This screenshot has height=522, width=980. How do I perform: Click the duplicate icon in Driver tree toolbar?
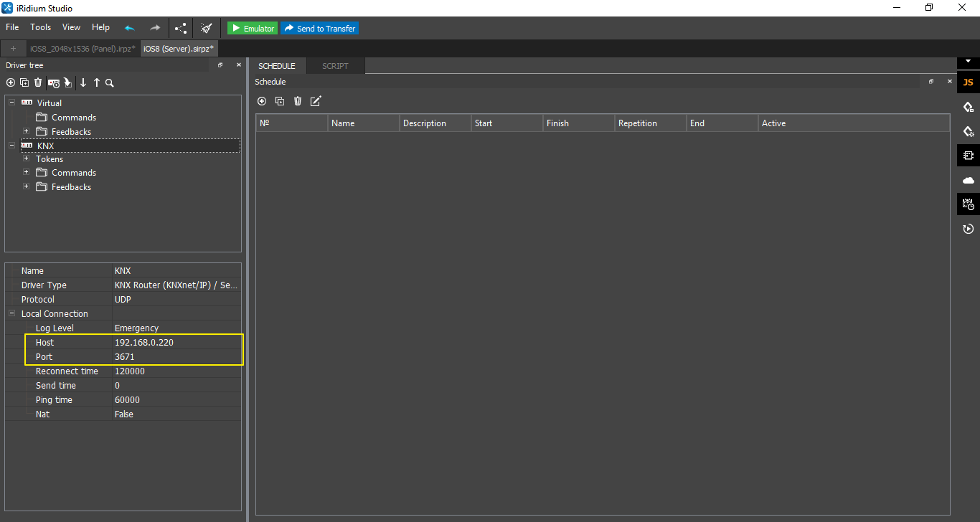[x=24, y=82]
